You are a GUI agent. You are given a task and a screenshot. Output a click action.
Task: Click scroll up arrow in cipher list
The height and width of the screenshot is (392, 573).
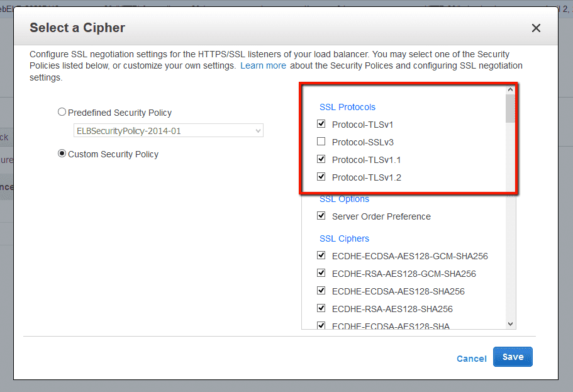pyautogui.click(x=510, y=89)
